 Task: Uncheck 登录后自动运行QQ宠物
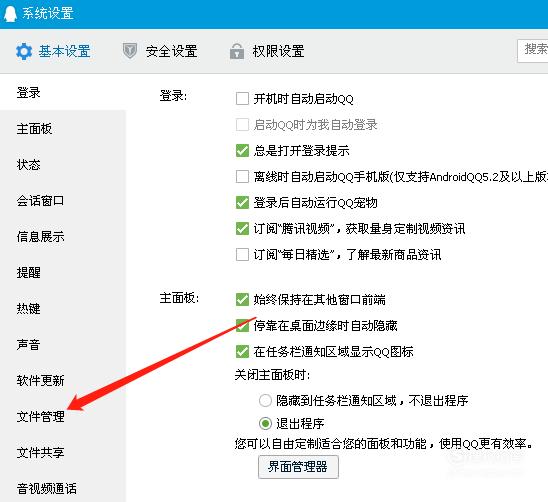[x=242, y=203]
